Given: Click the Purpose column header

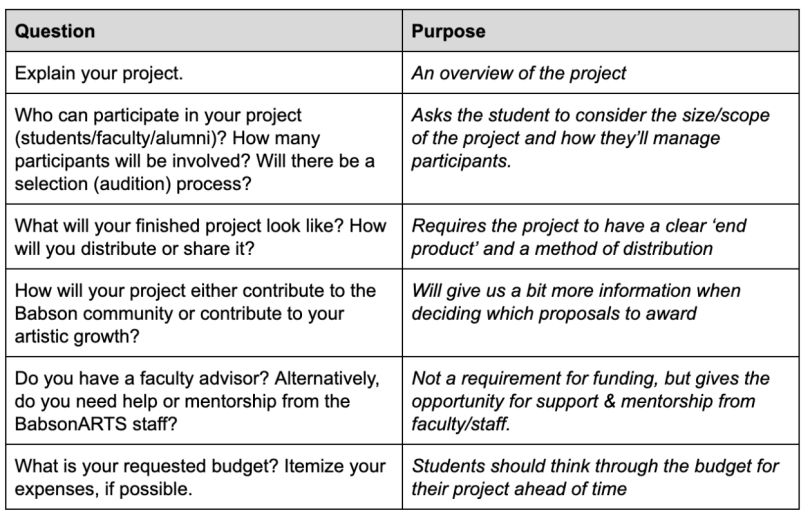Looking at the screenshot, I should (601, 31).
